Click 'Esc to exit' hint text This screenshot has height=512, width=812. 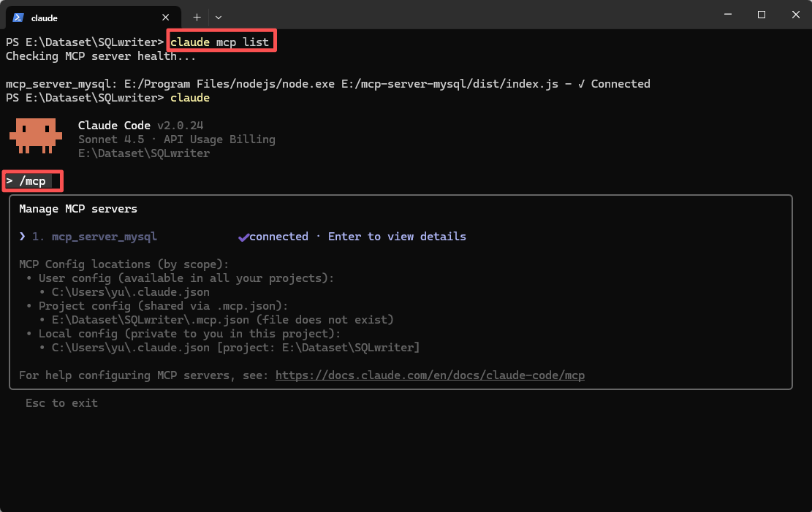61,403
